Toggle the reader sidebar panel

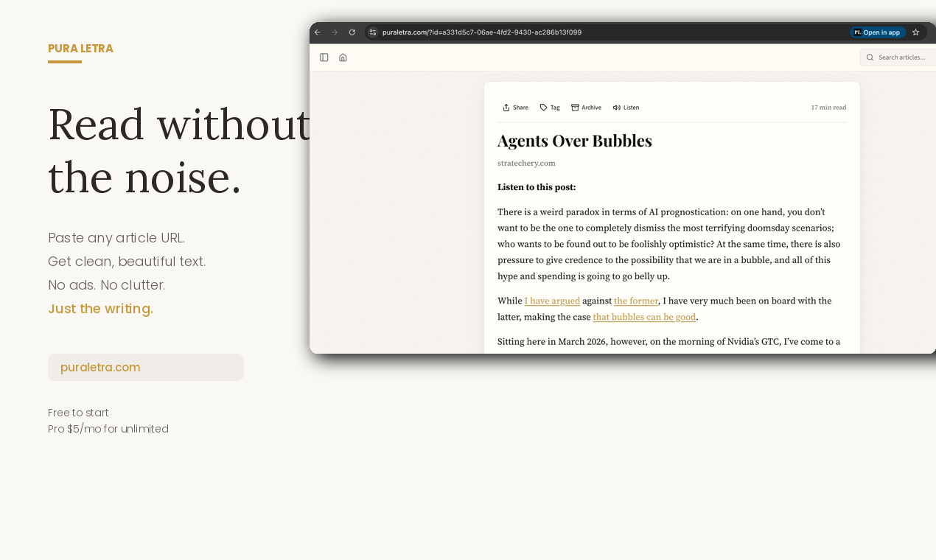[324, 57]
